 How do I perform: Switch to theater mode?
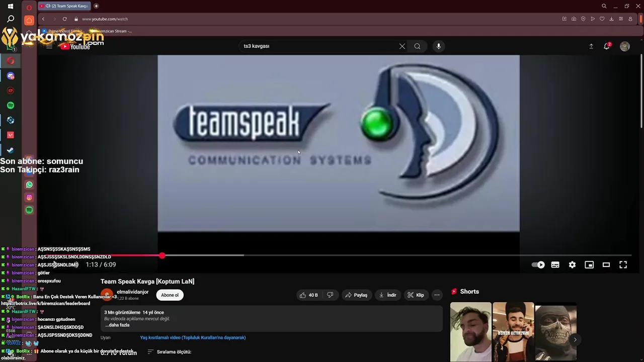[x=606, y=265]
